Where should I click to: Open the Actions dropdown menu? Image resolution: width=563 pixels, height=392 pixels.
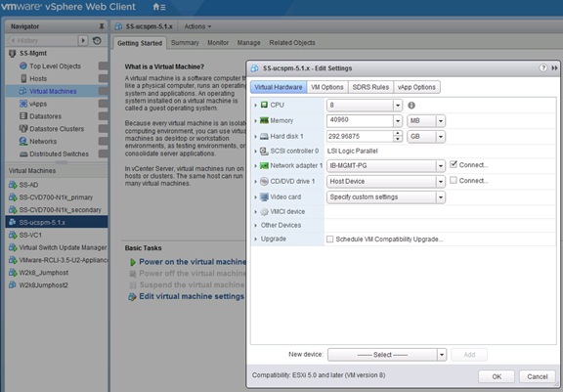coord(197,26)
